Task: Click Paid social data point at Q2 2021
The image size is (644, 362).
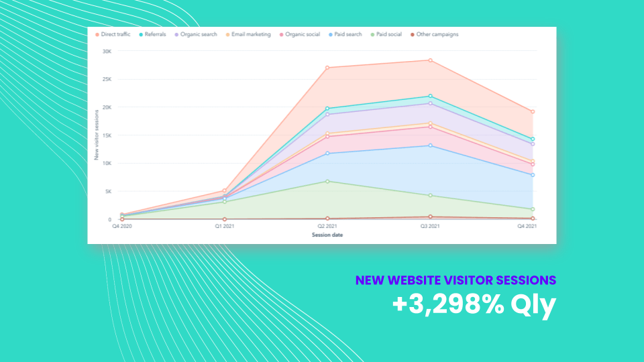Action: 327,181
